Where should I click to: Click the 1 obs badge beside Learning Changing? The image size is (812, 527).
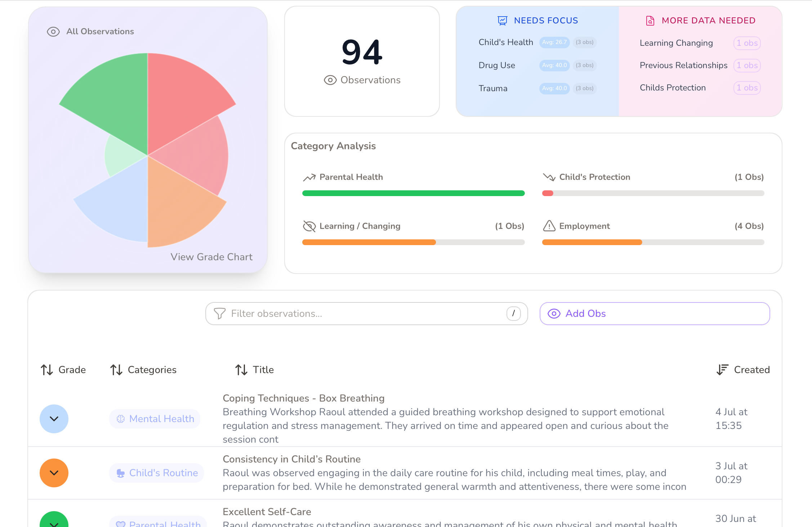click(747, 43)
